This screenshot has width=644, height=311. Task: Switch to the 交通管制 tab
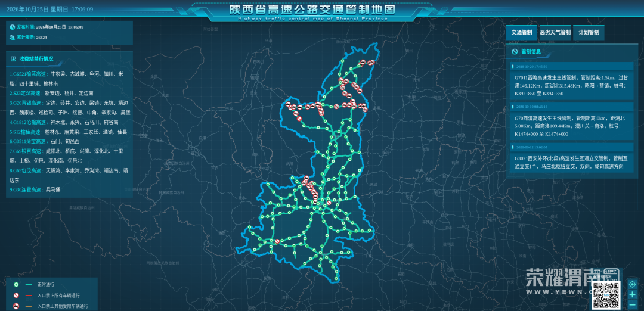522,32
